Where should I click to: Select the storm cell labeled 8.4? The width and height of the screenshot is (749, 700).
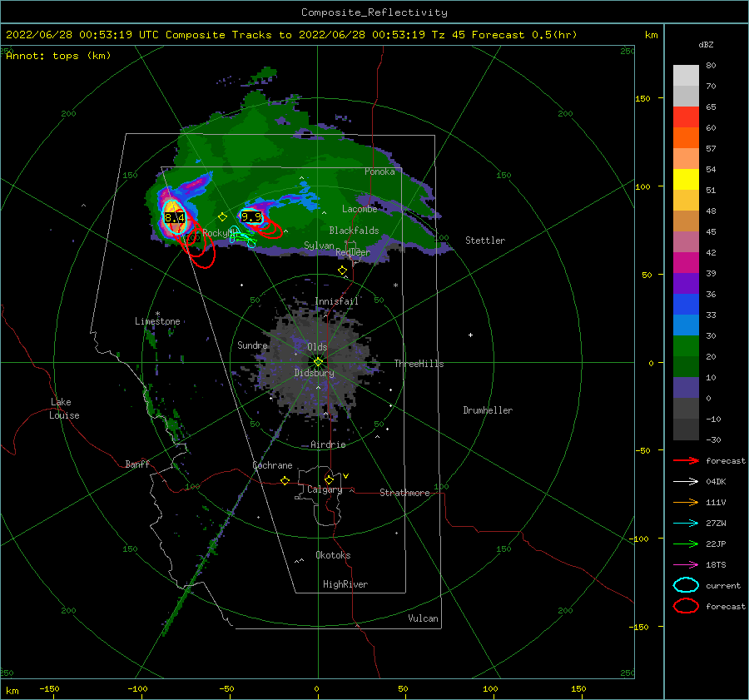click(174, 218)
